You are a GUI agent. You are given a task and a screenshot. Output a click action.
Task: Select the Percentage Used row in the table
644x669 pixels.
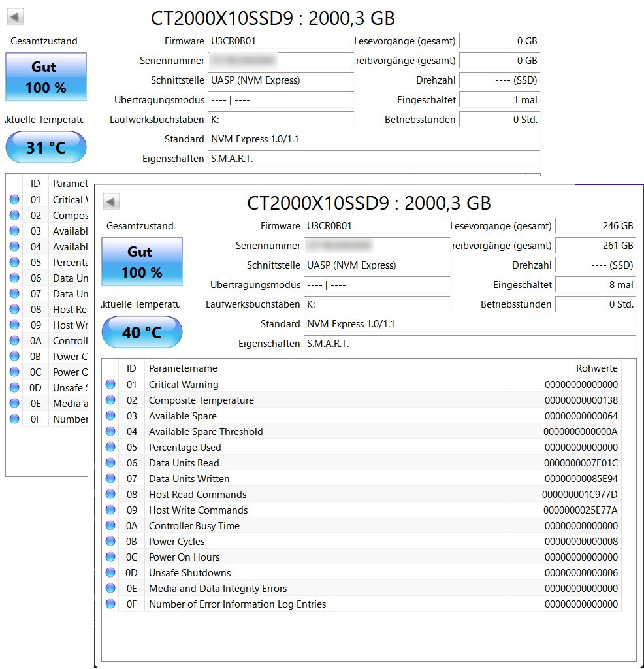pos(327,448)
